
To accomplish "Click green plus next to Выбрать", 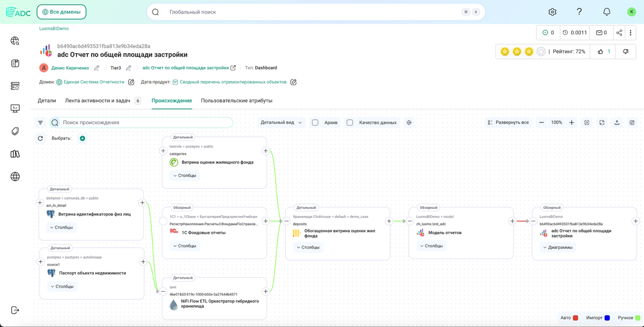I will [x=82, y=138].
